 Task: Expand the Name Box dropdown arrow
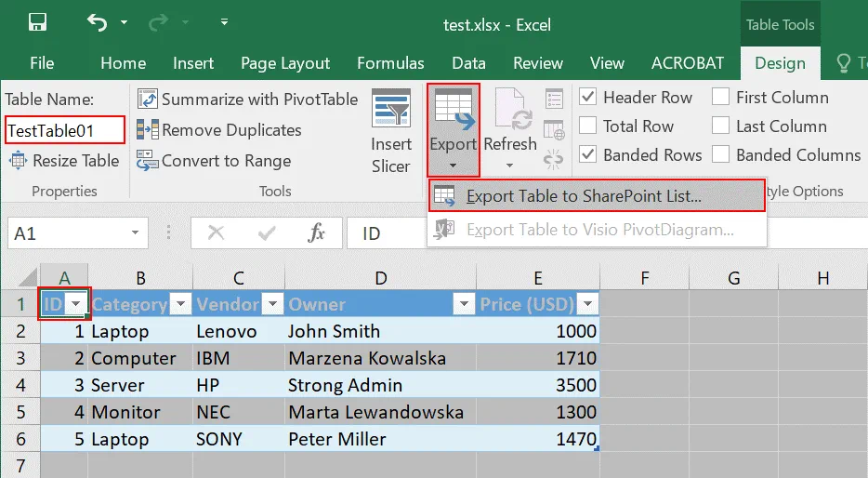pyautogui.click(x=136, y=233)
